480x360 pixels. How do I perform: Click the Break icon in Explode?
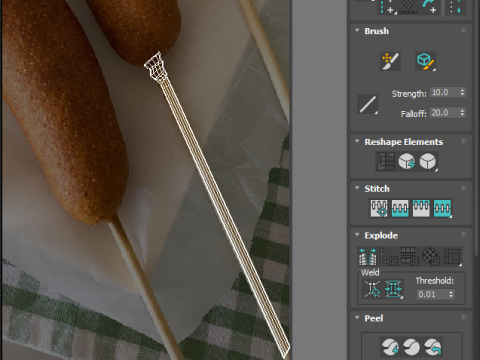point(368,256)
